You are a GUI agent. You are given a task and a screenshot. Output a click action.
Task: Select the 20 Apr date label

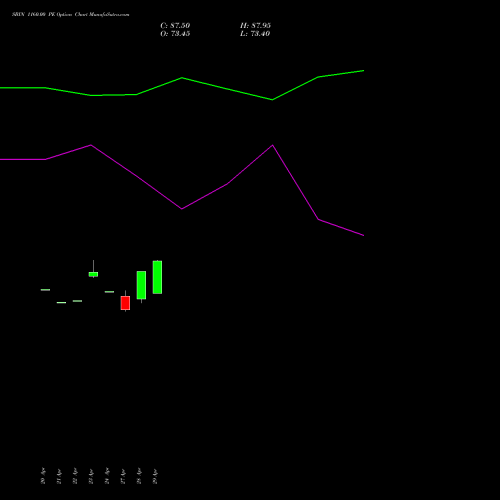click(43, 476)
